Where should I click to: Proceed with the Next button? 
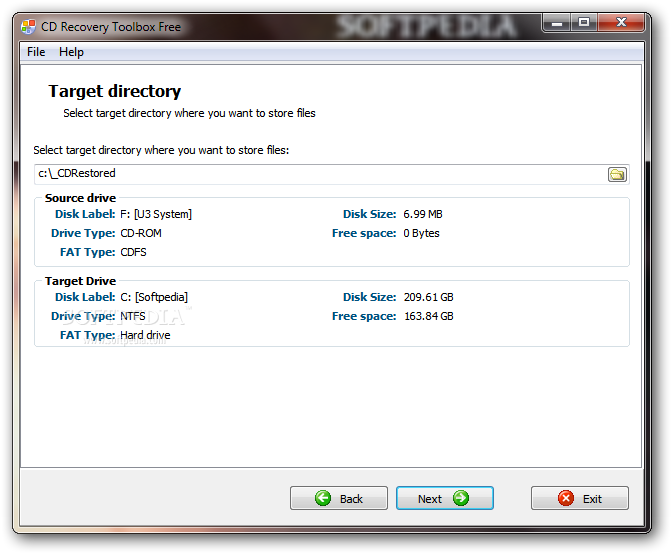coord(444,498)
